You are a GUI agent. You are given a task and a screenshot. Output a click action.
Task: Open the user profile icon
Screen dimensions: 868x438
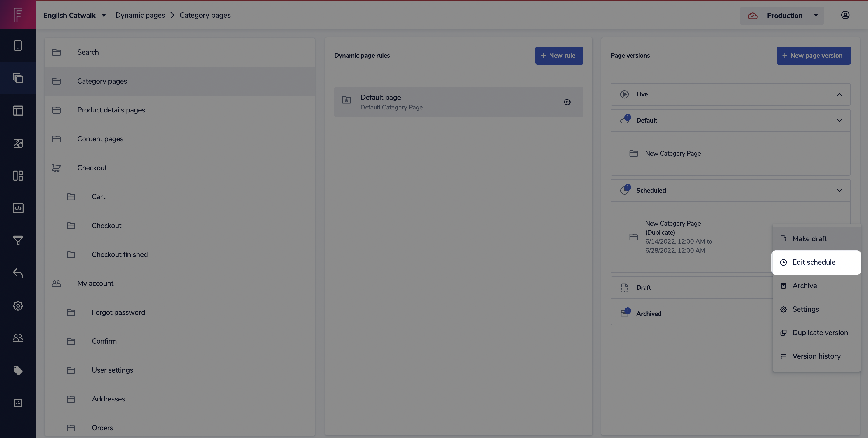[x=845, y=15]
